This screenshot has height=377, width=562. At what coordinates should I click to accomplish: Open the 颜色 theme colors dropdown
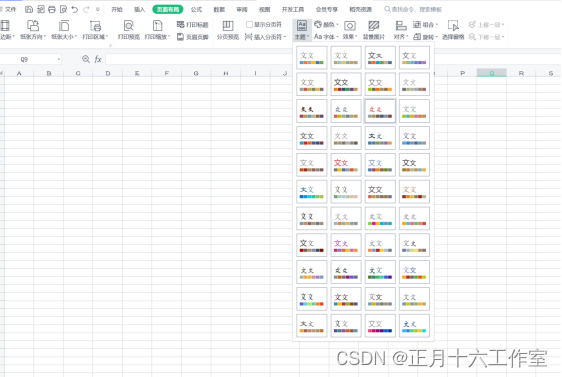[326, 24]
